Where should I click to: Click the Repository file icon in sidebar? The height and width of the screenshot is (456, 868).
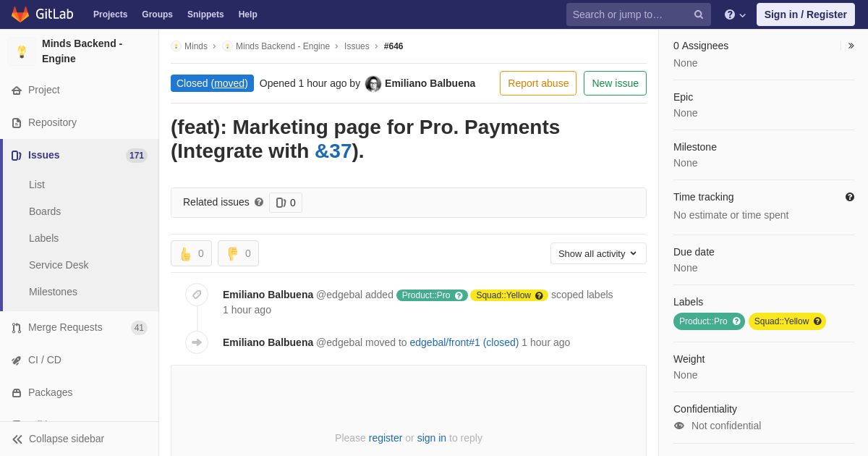(x=17, y=123)
